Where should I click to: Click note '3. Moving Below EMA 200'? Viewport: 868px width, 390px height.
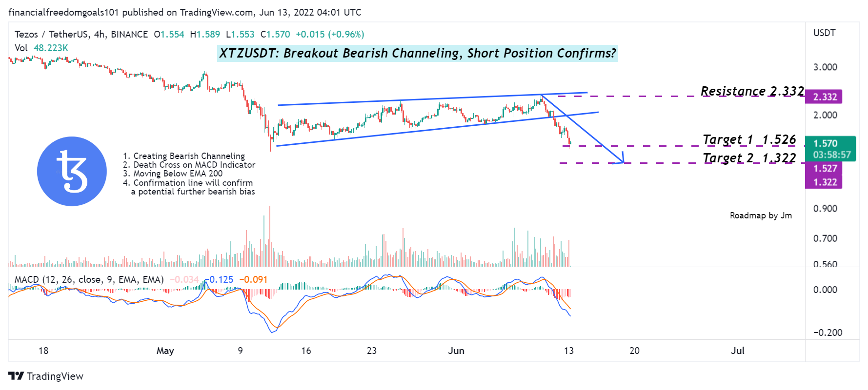(x=173, y=174)
